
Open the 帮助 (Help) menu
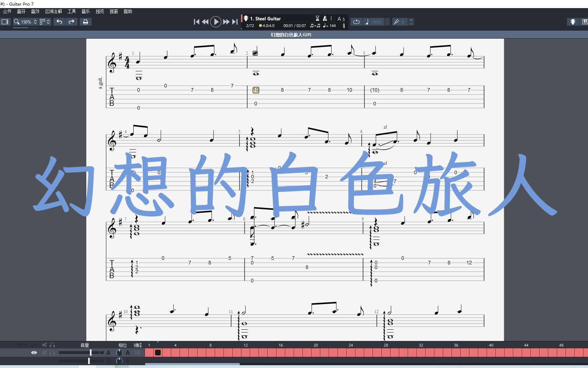coord(128,12)
